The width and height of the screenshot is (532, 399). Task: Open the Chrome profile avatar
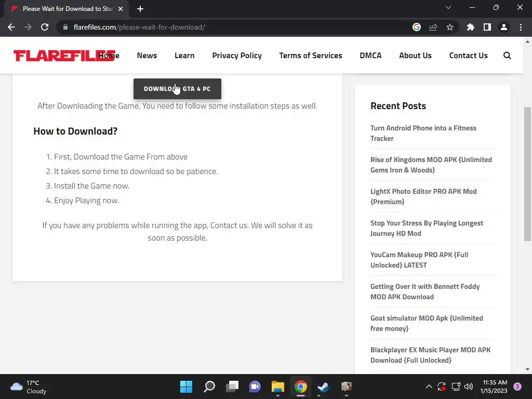pos(504,27)
